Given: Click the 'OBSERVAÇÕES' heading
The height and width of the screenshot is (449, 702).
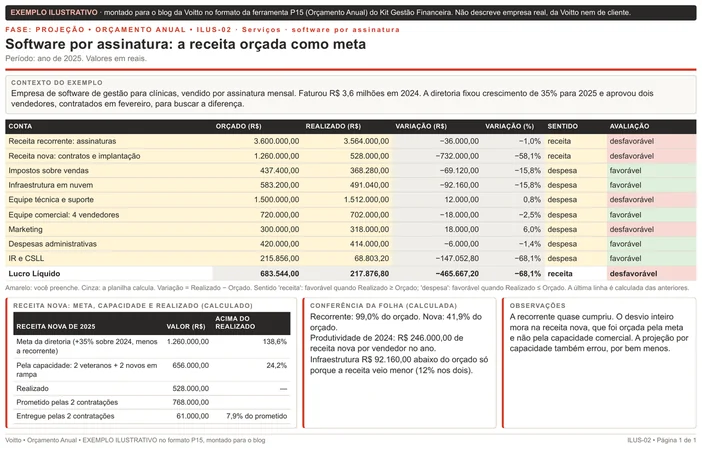Looking at the screenshot, I should click(537, 306).
